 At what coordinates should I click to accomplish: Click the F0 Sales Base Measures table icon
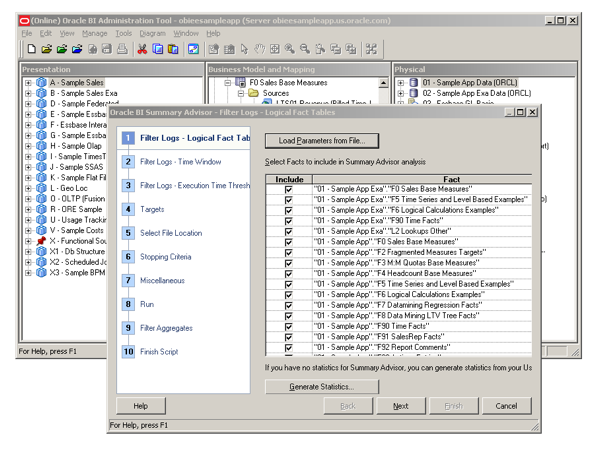click(x=241, y=82)
